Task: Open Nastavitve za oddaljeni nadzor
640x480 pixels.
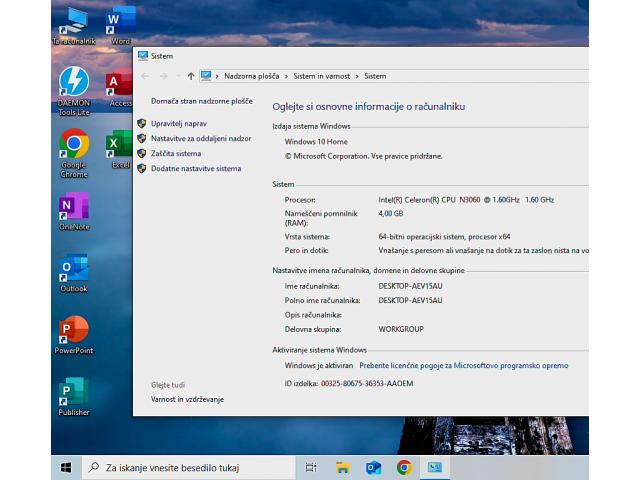Action: (201, 138)
